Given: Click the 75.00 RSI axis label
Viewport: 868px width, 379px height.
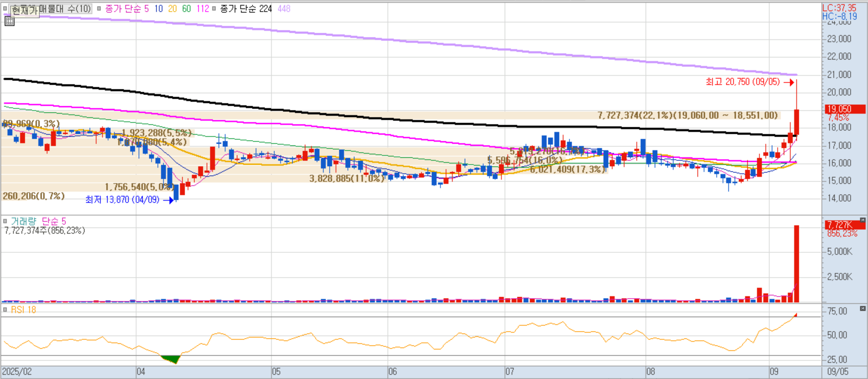Looking at the screenshot, I should 837,311.
